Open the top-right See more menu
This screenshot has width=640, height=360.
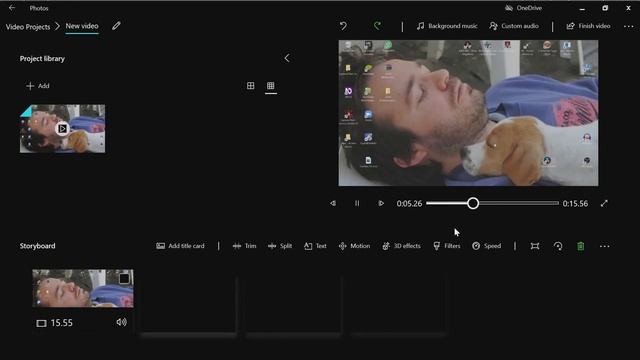click(629, 26)
